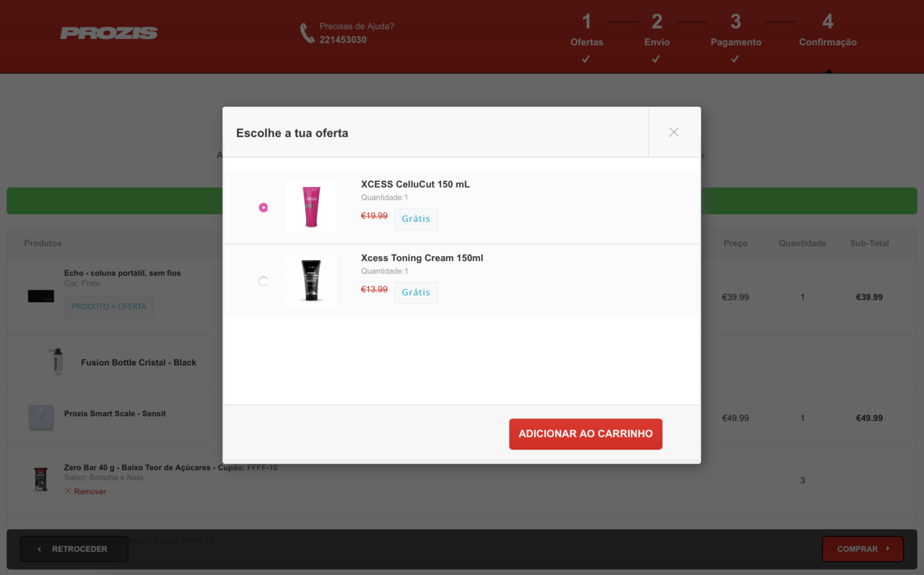Close the offer selection dialog

click(674, 132)
